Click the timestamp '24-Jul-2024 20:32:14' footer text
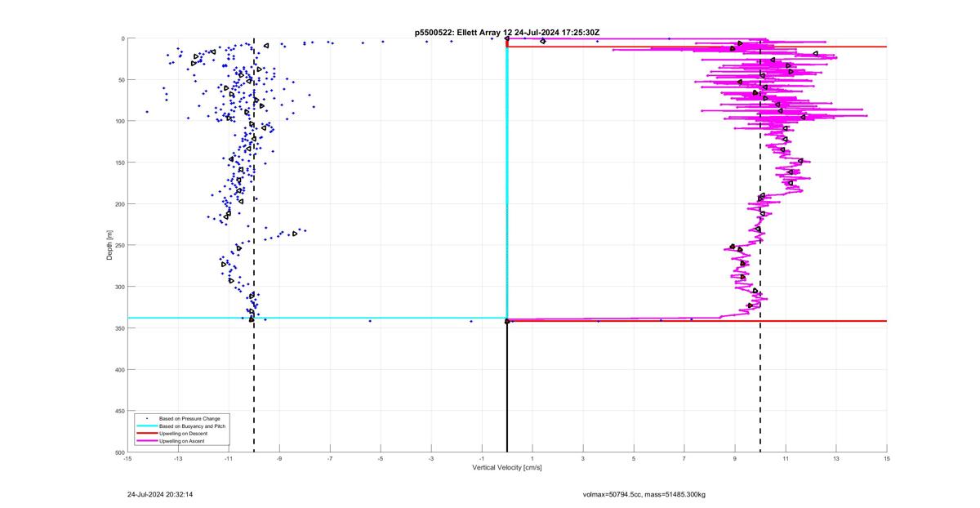The image size is (980, 508). pos(160,494)
